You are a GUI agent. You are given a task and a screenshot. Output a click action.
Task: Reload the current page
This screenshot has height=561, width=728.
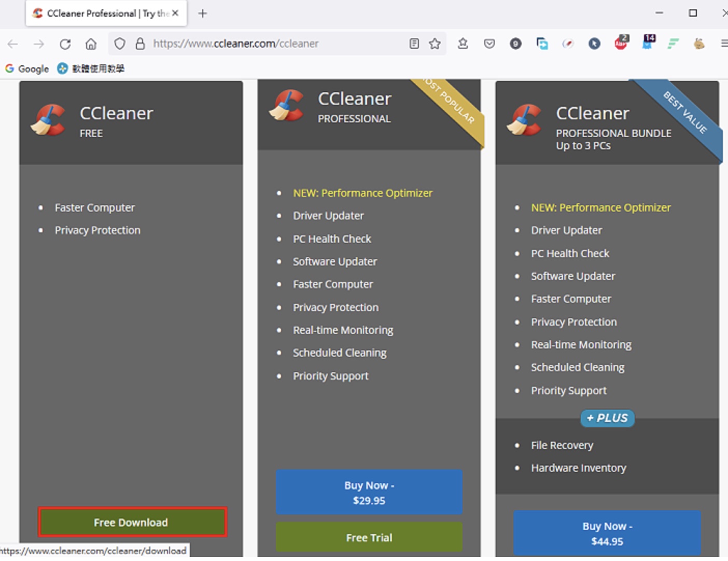65,44
